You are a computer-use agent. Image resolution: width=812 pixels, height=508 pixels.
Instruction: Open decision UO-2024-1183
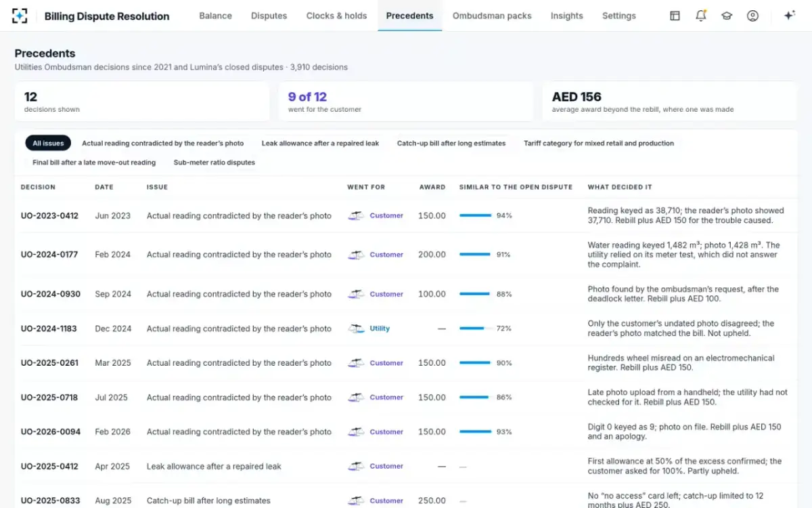point(50,329)
